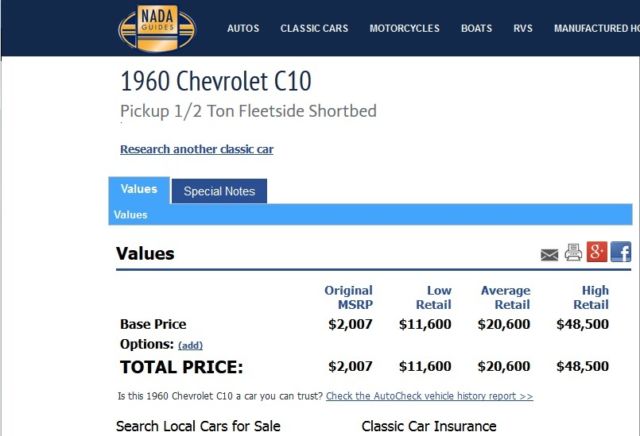Image resolution: width=640 pixels, height=436 pixels.
Task: Click the NADA Guides logo
Action: click(157, 28)
